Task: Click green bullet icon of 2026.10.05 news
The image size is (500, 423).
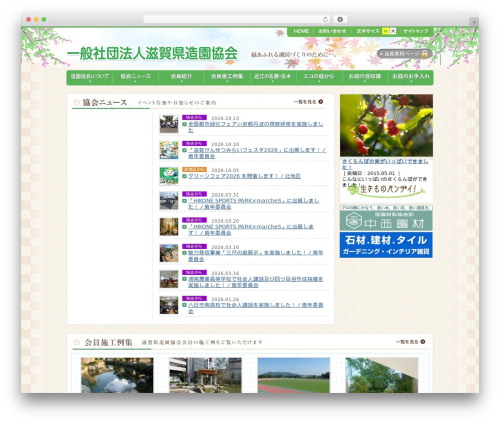Action: point(184,176)
